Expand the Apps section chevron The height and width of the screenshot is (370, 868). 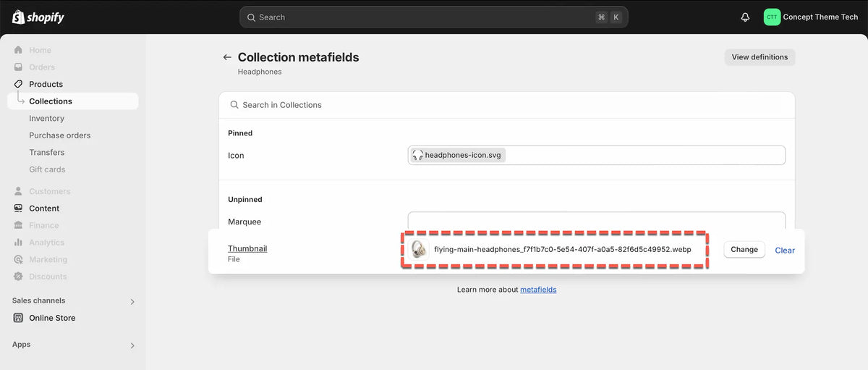(x=132, y=345)
